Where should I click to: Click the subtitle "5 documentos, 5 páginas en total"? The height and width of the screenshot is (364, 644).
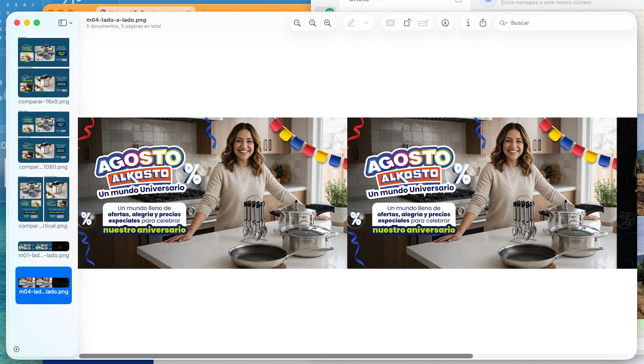tap(124, 26)
